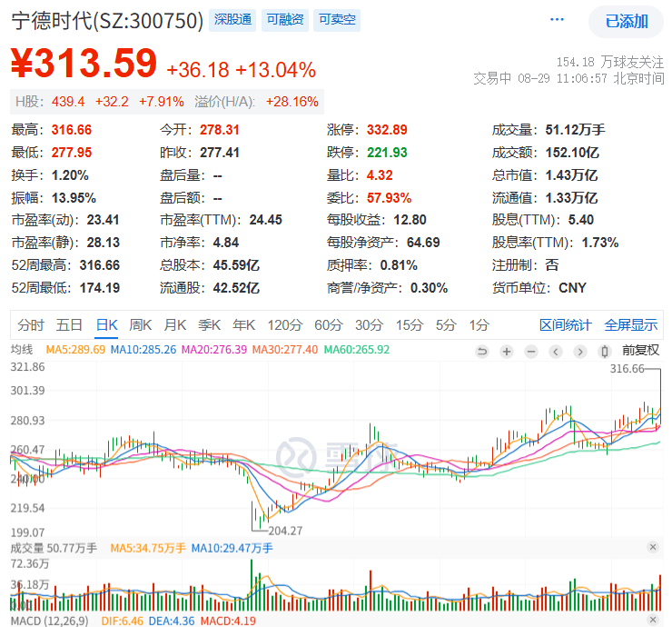Click the H股 price 439.4
This screenshot has height=627, width=672.
[x=68, y=102]
